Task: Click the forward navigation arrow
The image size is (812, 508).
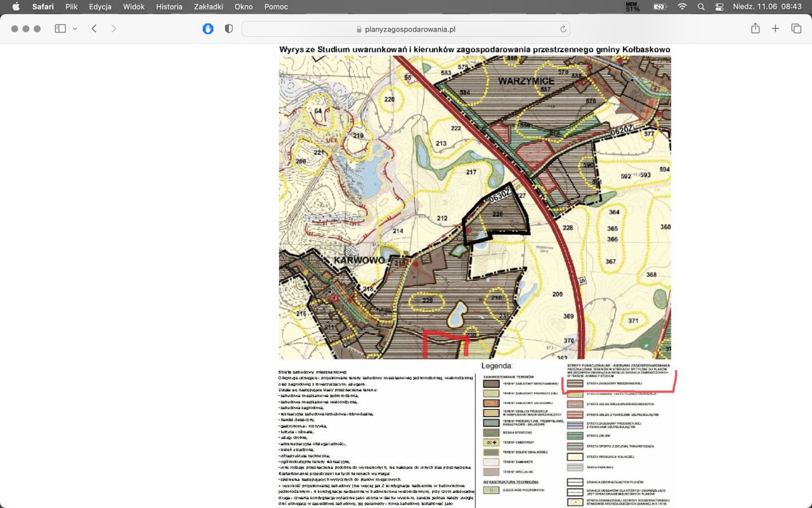Action: [114, 29]
